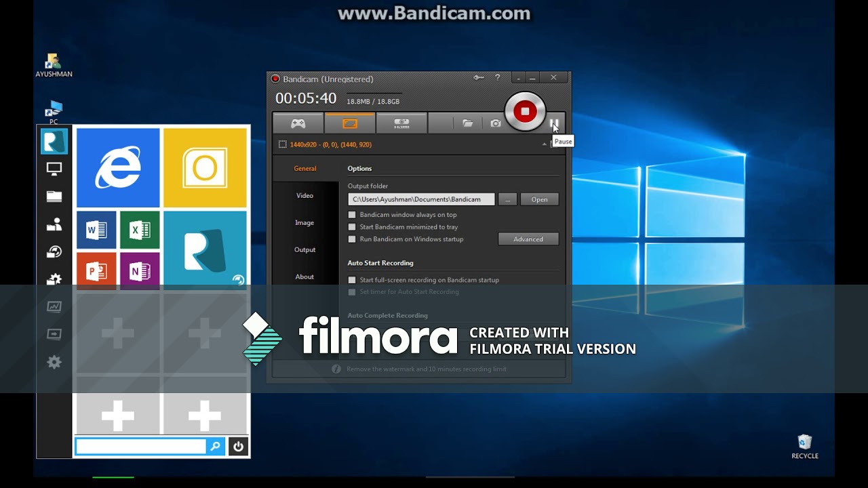Click the 18.8MB / 18.8GB size text
The width and height of the screenshot is (868, 488).
point(373,102)
